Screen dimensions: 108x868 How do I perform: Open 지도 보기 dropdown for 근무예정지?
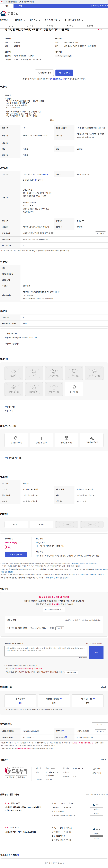100,233
